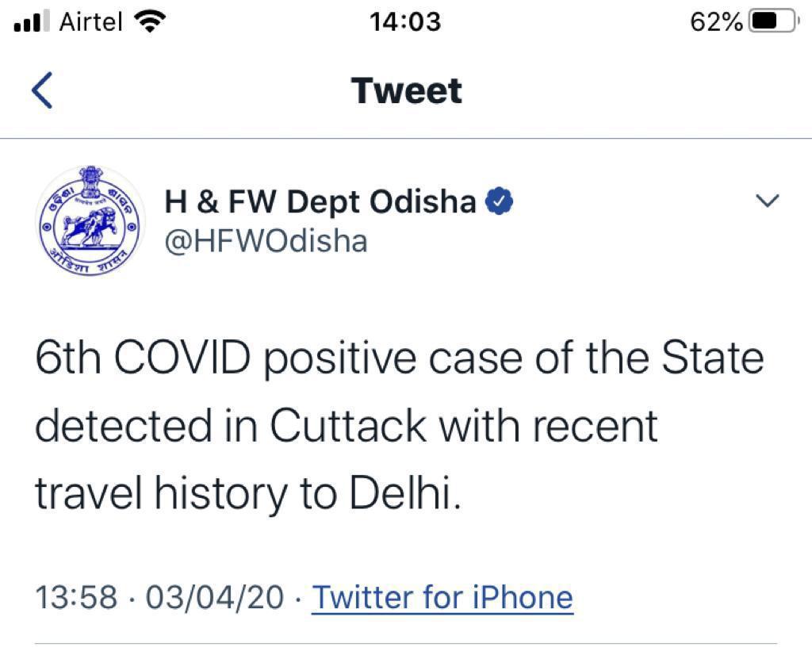Tap the 14:03 clock in status bar

click(x=405, y=21)
